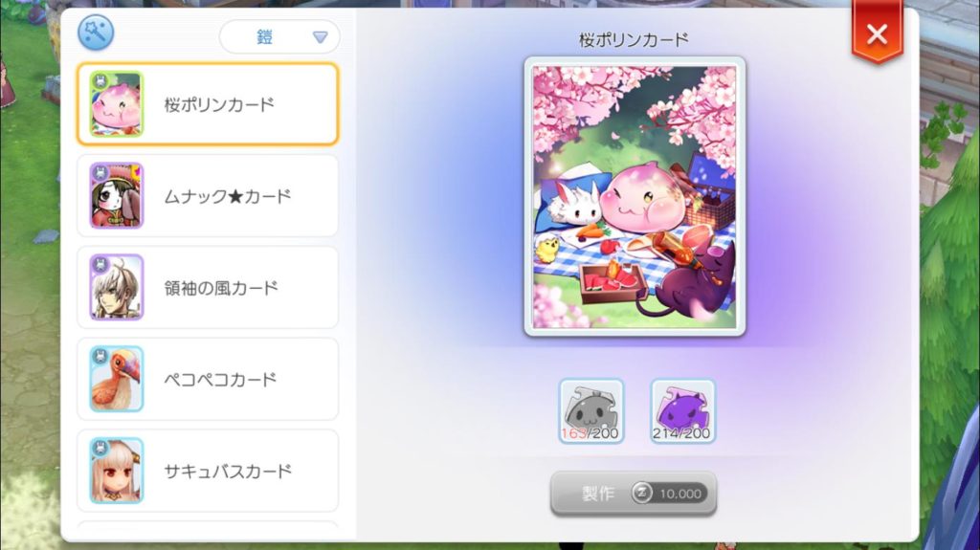Click the dropdown arrow next to 鎧
980x550 pixels.
(320, 37)
